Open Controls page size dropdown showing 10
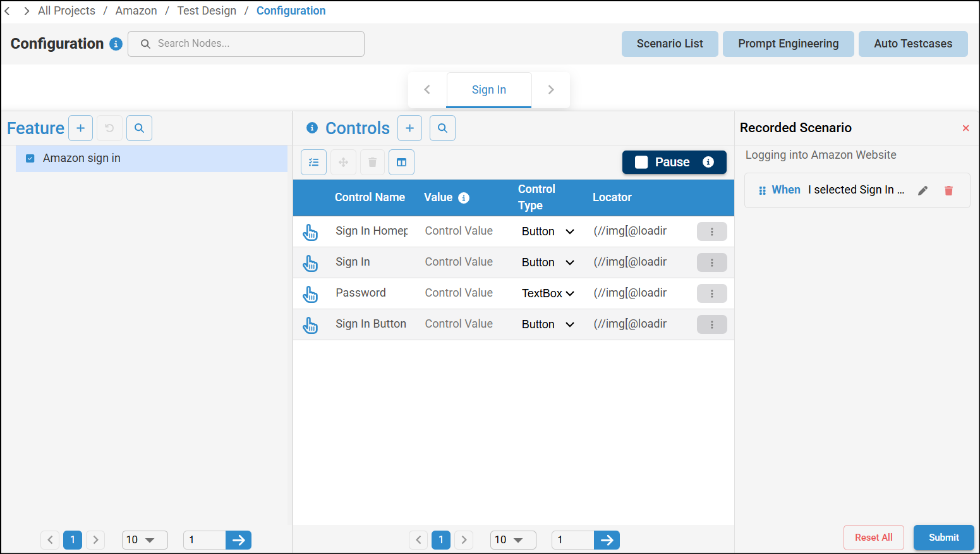This screenshot has height=554, width=980. (512, 540)
